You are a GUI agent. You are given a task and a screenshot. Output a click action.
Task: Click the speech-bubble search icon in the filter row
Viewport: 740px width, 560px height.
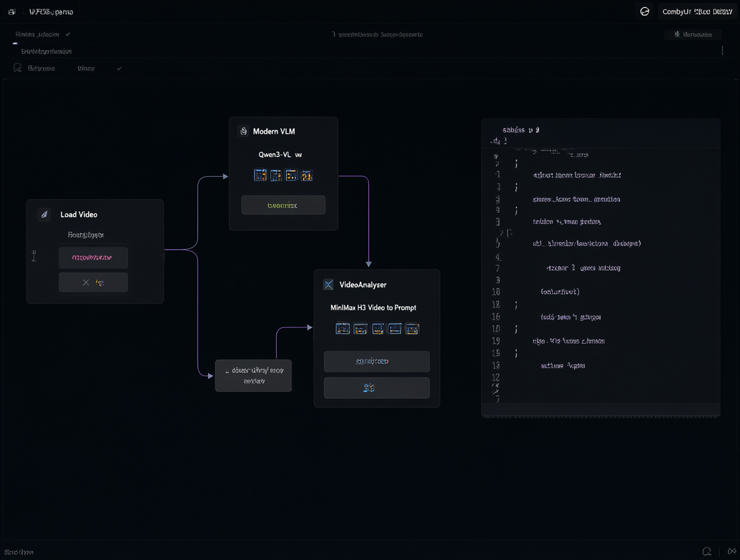17,68
